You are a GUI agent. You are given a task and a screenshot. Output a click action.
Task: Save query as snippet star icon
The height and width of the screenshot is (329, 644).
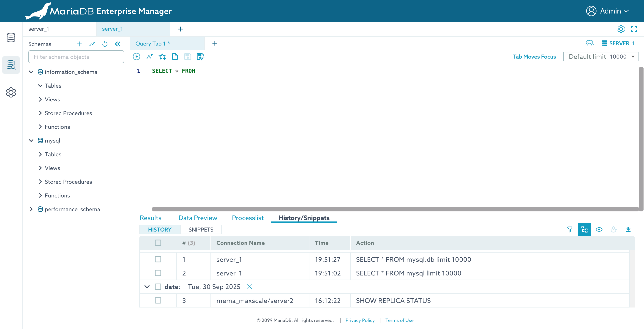click(x=162, y=57)
